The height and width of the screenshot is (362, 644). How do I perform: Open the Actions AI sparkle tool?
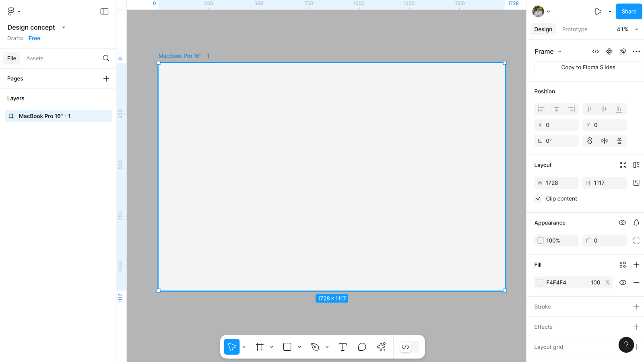pyautogui.click(x=381, y=347)
